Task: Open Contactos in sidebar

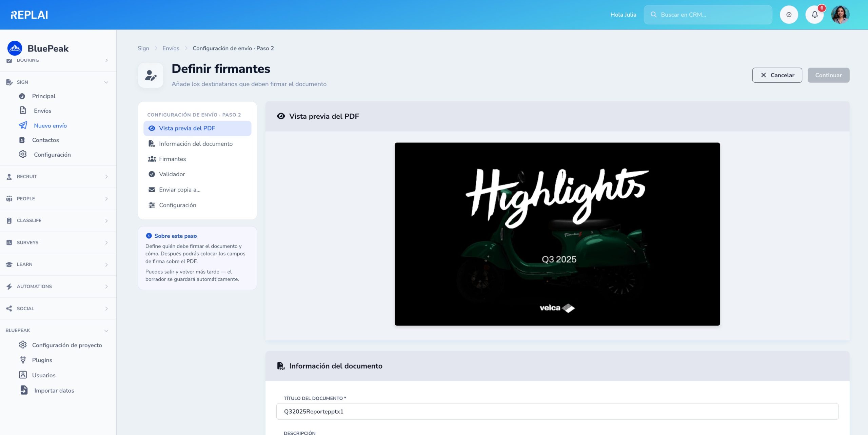Action: tap(45, 140)
